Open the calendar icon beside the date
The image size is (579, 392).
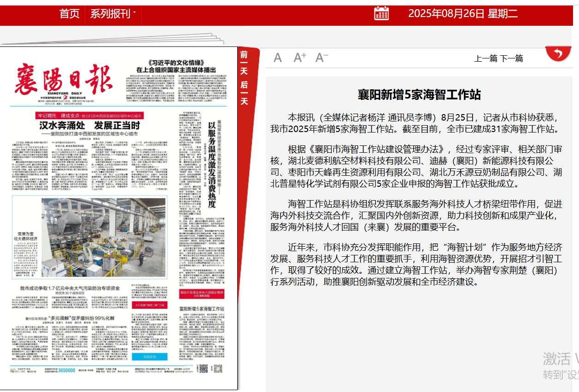[380, 14]
